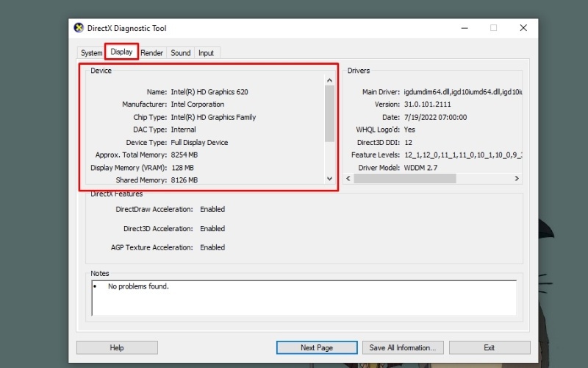Click the Next Page button
588x368 pixels.
(x=317, y=347)
